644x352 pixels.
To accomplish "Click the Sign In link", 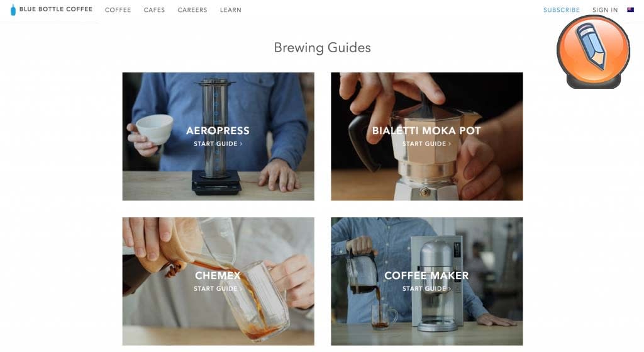I will [605, 10].
